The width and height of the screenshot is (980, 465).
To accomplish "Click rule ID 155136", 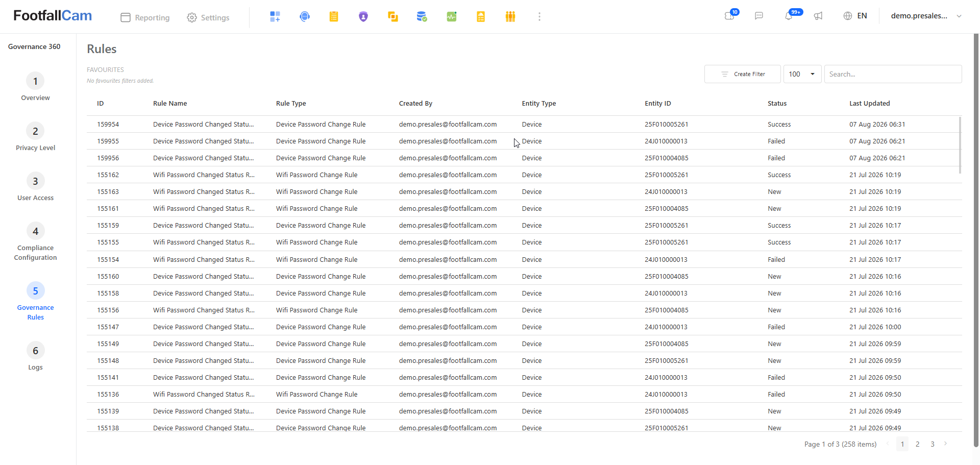I will click(x=108, y=395).
